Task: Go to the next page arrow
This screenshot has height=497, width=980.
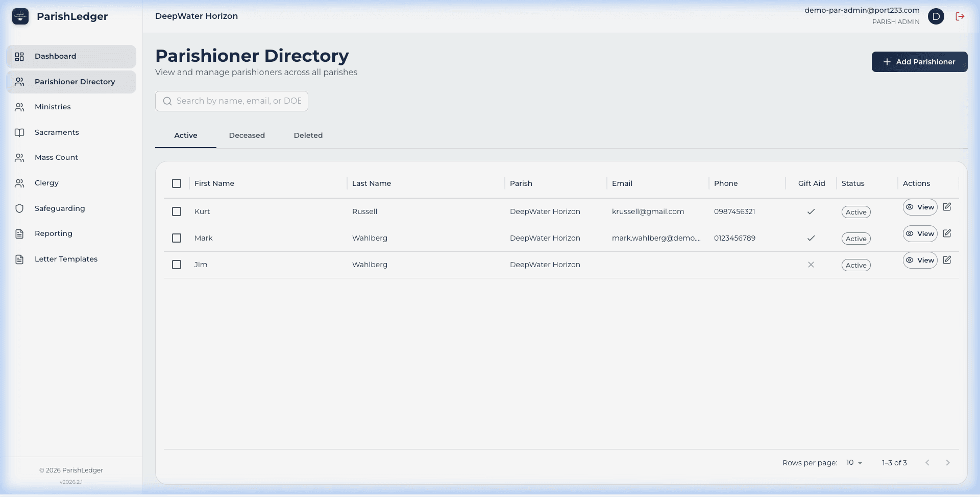Action: coord(948,463)
